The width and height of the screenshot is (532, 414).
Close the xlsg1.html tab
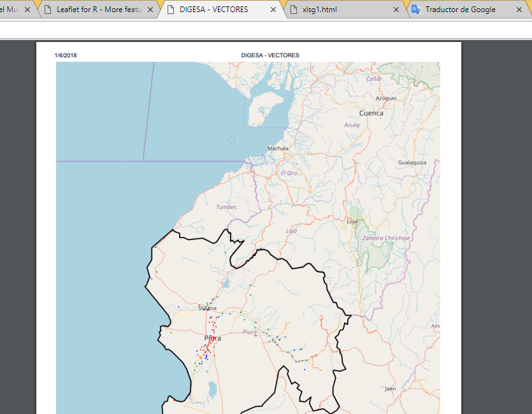(396, 10)
